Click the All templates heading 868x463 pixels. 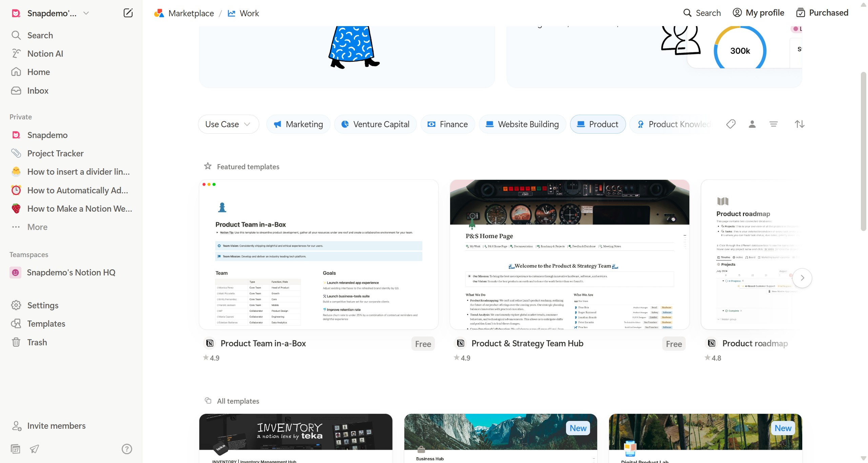238,401
